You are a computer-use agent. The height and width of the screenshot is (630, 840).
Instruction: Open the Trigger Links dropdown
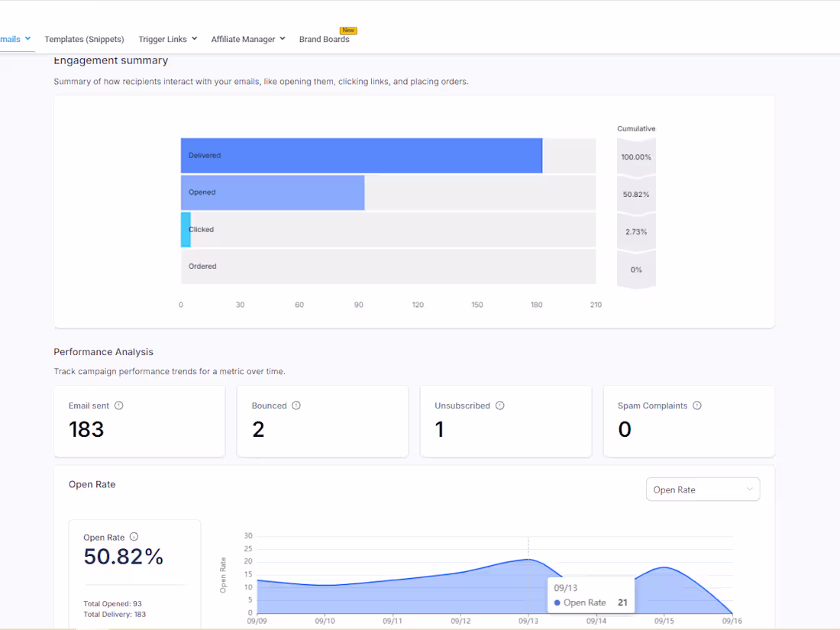click(167, 39)
